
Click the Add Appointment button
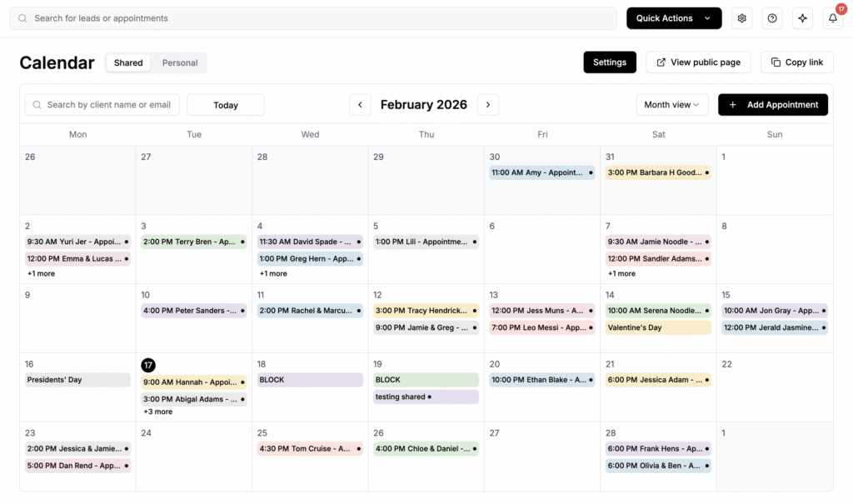[x=772, y=105]
